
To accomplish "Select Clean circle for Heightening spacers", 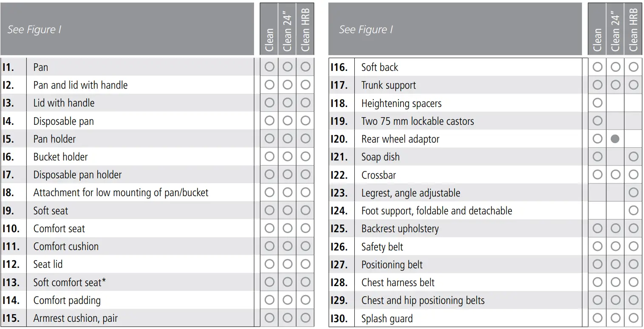I will pyautogui.click(x=597, y=103).
